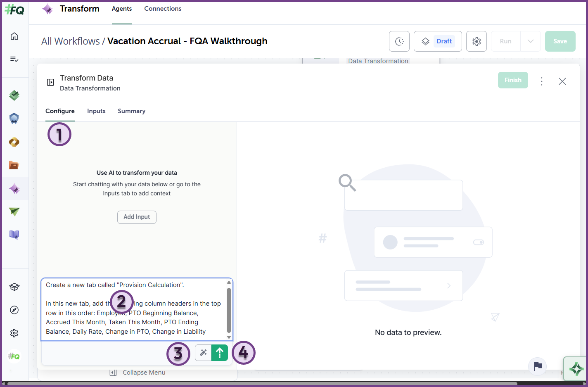
Task: Click the prompt box scrollbar thumb
Action: click(229, 310)
